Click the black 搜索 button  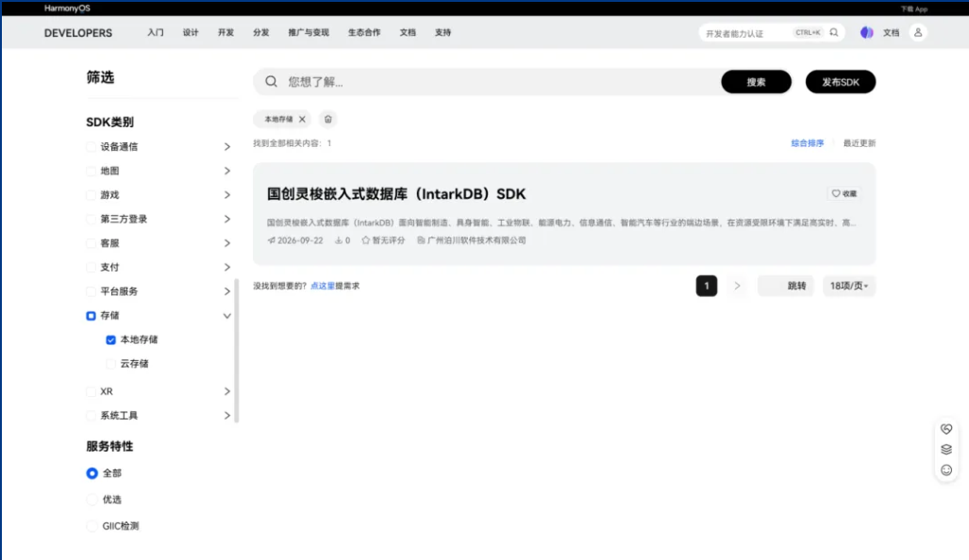[756, 81]
